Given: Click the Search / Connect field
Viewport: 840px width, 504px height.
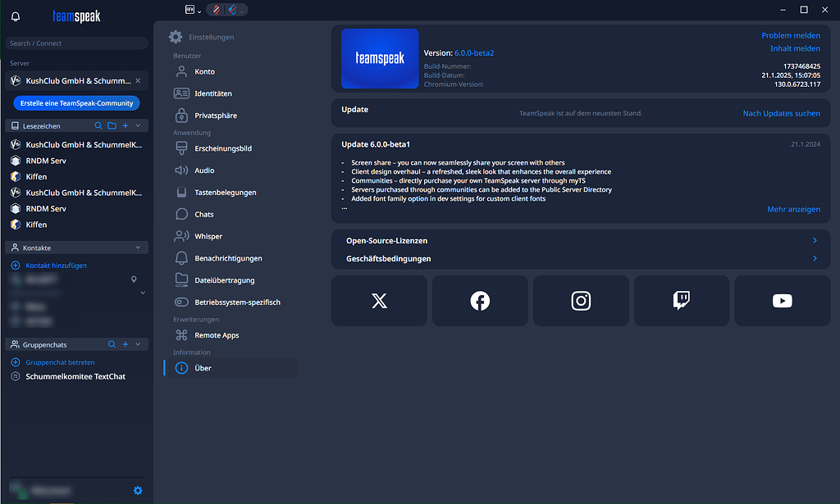Looking at the screenshot, I should click(x=75, y=43).
